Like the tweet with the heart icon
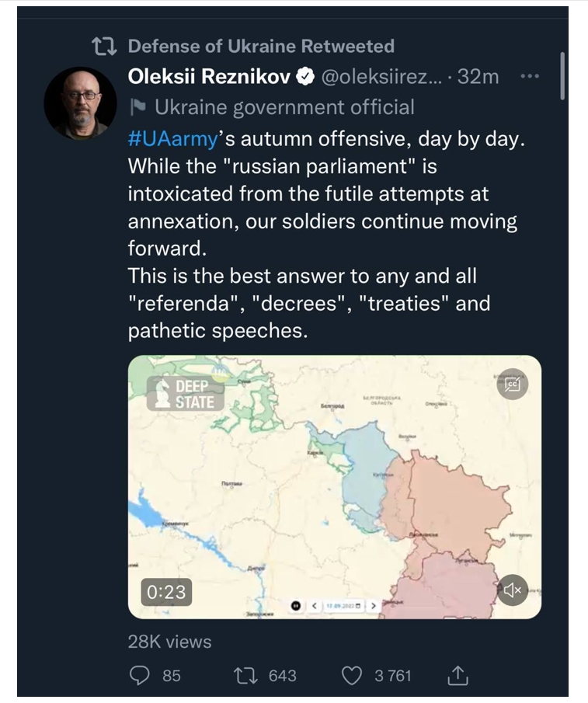The image size is (588, 703). pos(353,675)
